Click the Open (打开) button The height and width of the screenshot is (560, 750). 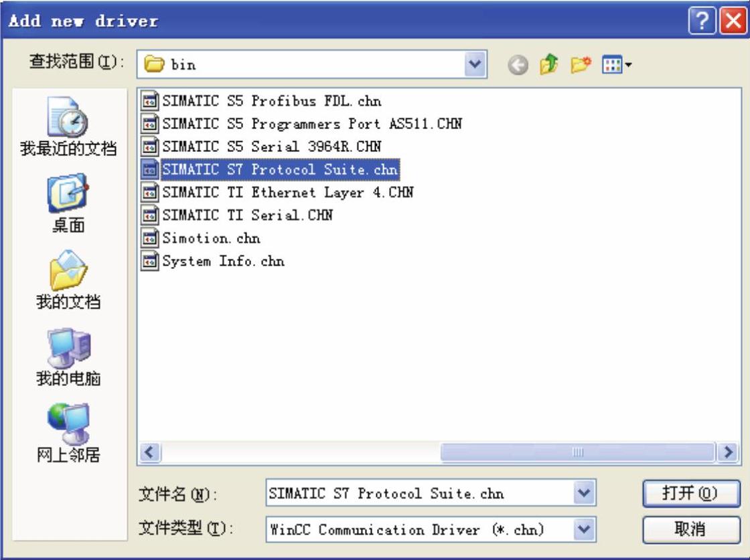(690, 492)
